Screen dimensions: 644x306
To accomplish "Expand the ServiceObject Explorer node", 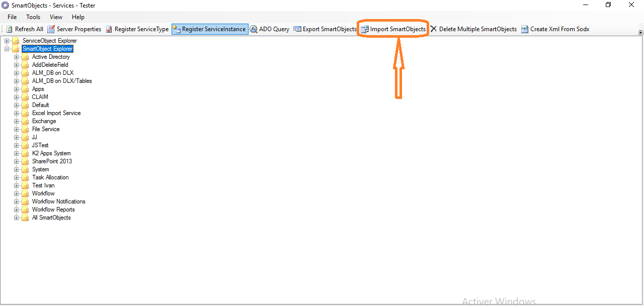I will point(7,41).
